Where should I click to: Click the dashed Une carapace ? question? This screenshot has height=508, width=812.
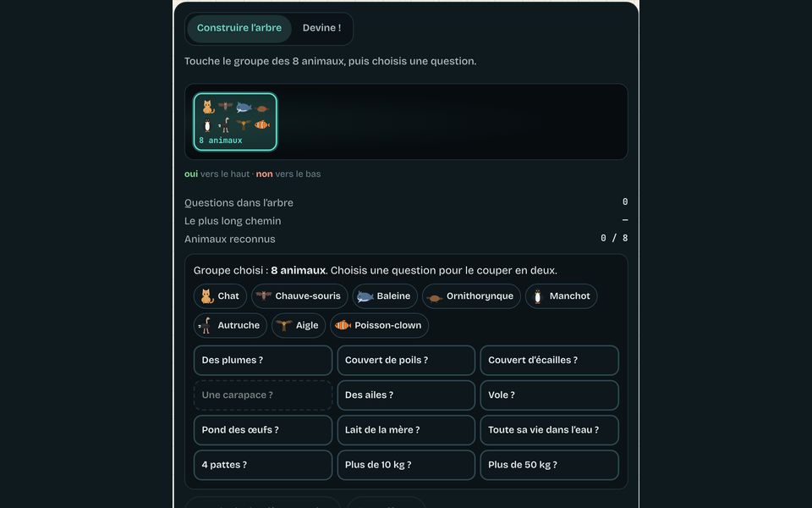263,395
